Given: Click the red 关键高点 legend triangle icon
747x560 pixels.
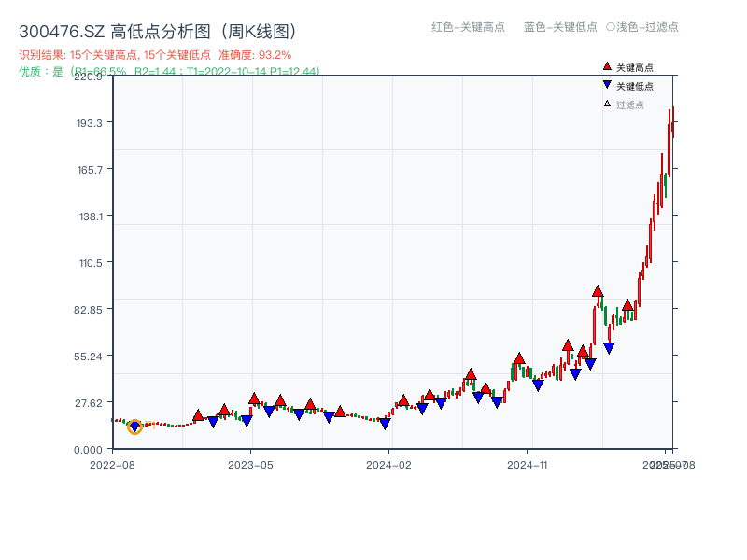Looking at the screenshot, I should point(607,66).
